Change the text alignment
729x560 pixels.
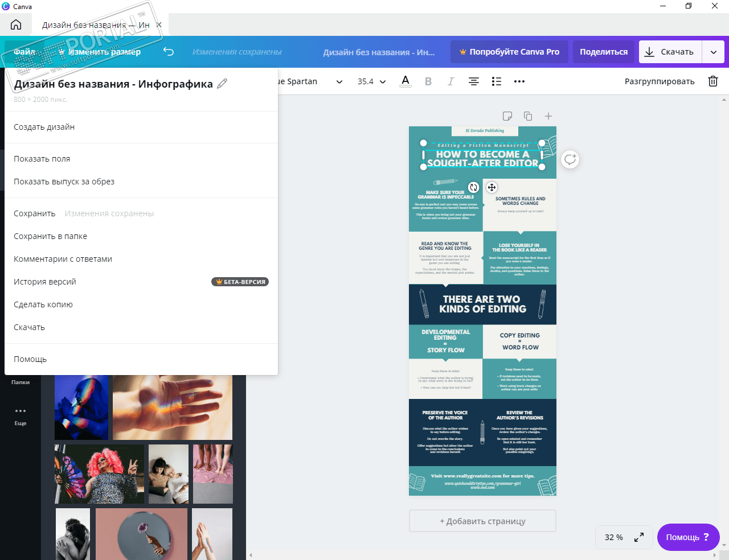tap(473, 81)
